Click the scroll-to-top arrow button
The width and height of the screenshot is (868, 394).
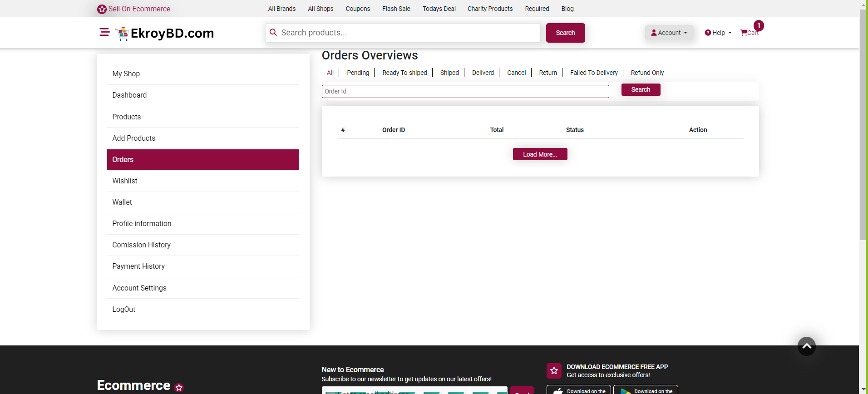[806, 346]
